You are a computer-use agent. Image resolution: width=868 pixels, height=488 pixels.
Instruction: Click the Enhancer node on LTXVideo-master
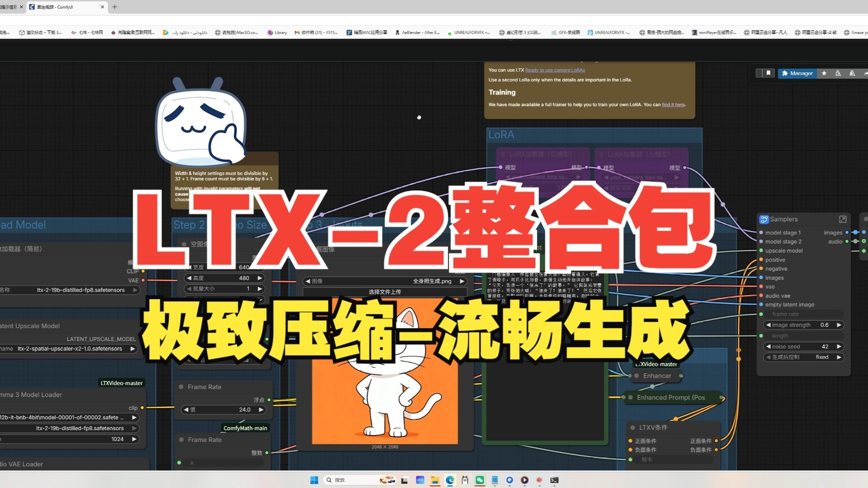point(656,375)
